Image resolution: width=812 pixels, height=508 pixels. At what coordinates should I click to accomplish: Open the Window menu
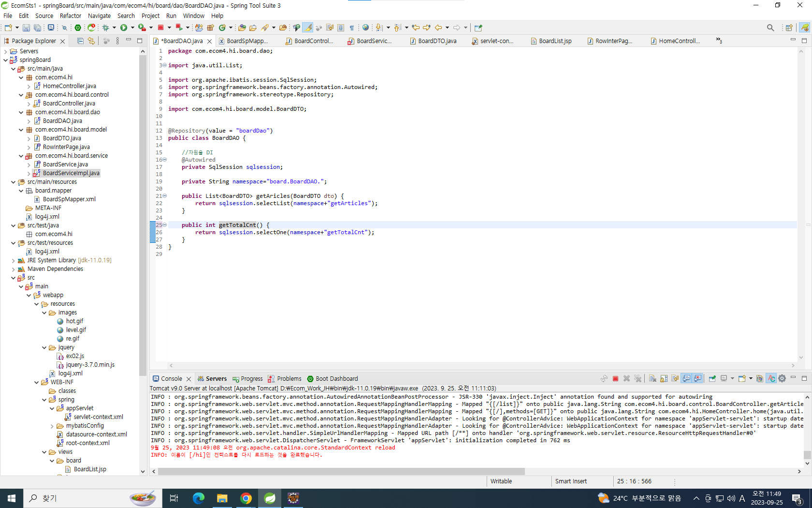[193, 15]
